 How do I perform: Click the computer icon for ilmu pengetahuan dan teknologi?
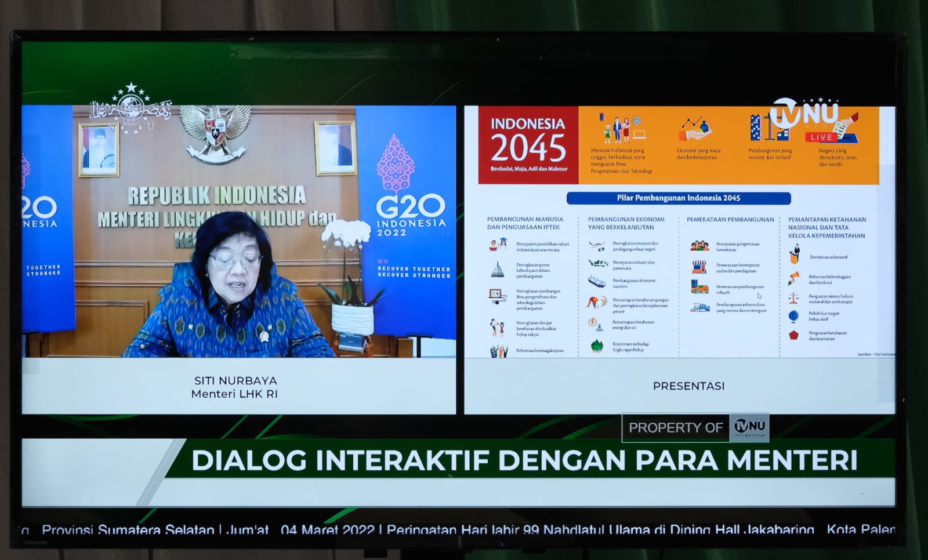(497, 296)
